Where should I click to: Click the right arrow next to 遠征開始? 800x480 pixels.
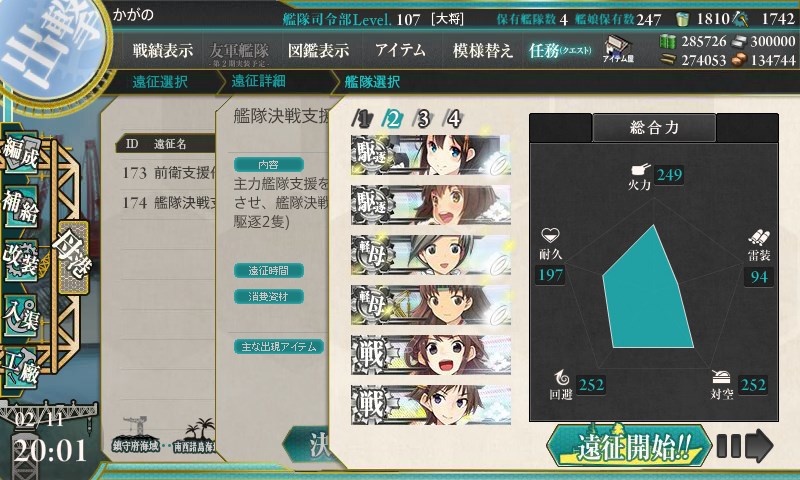[x=745, y=446]
